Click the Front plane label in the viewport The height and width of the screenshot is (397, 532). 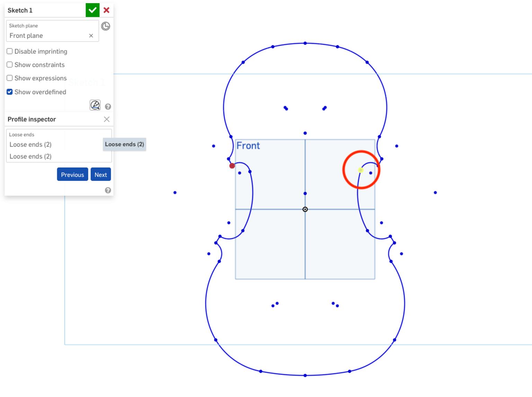[248, 146]
